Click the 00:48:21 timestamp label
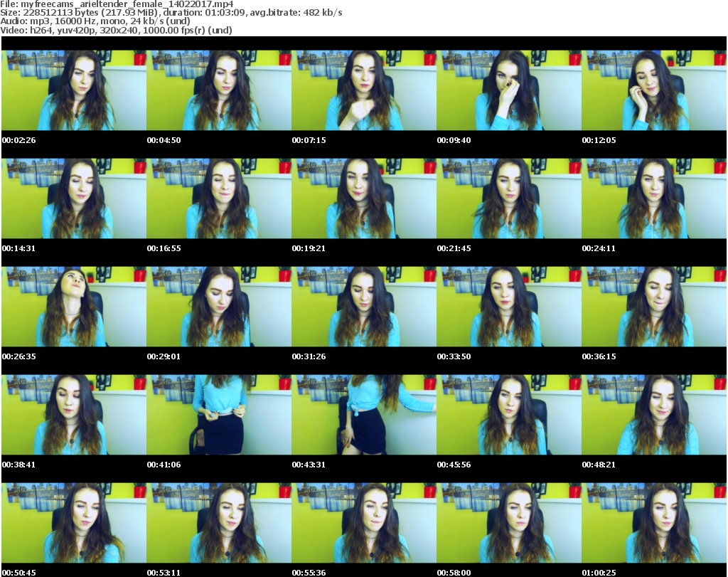728x577 pixels. tap(599, 465)
